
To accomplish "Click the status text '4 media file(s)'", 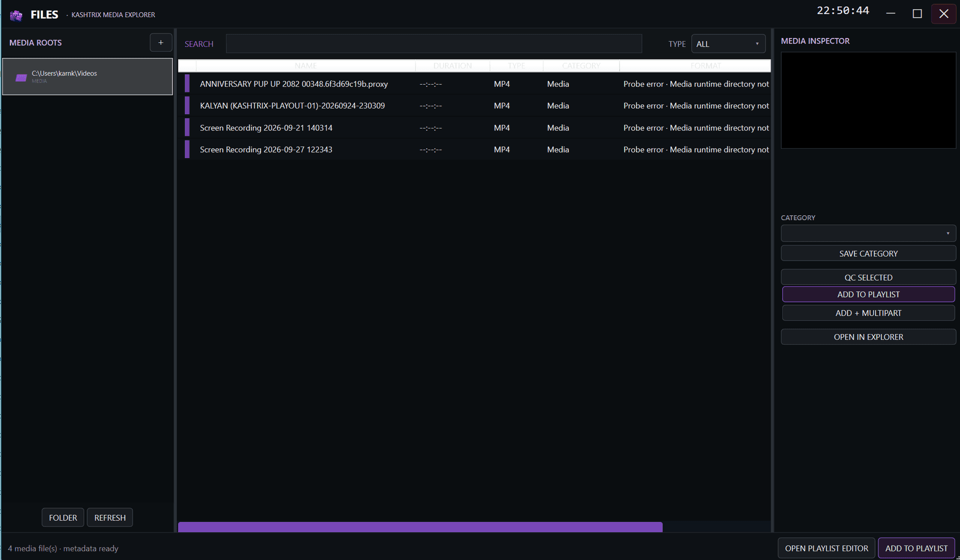I will (x=32, y=548).
